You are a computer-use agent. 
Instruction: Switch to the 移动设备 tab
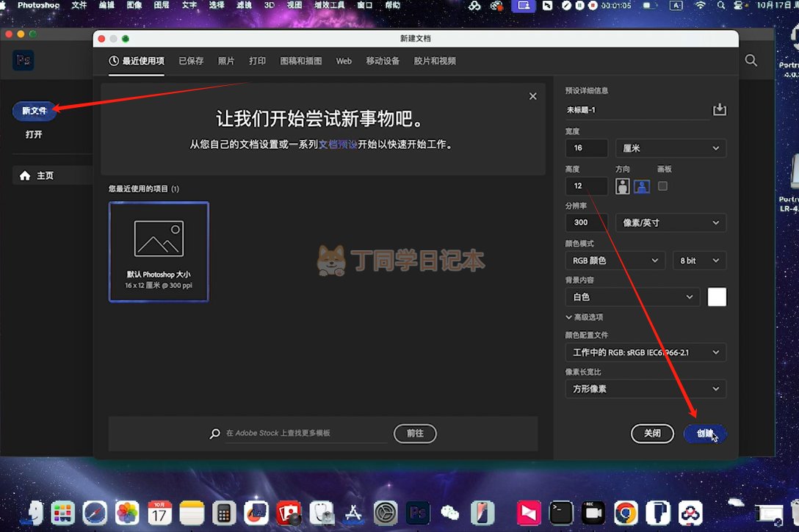pos(383,61)
